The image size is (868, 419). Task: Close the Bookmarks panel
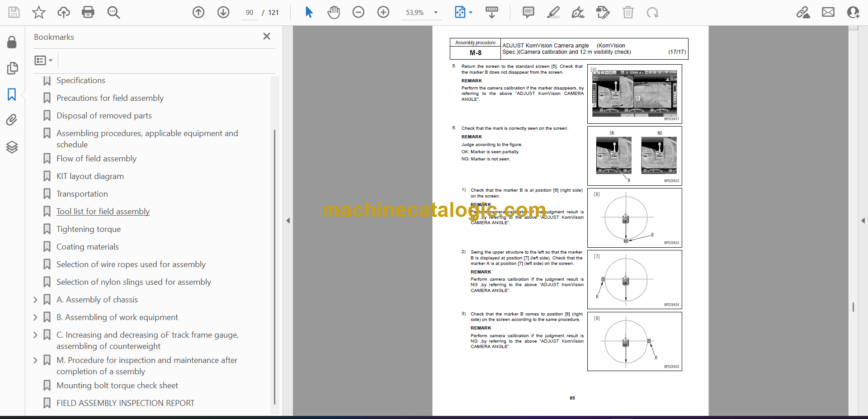267,36
